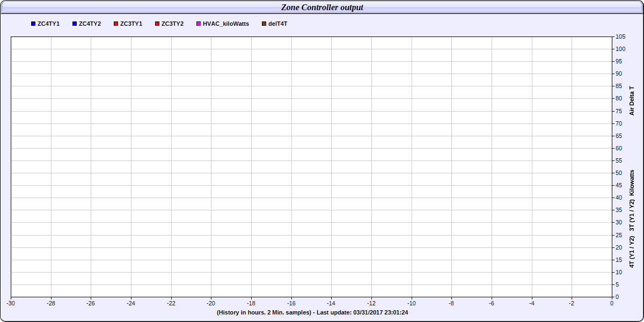Hide the ZC4TY2 series via its label
The image size is (644, 322).
click(x=90, y=24)
